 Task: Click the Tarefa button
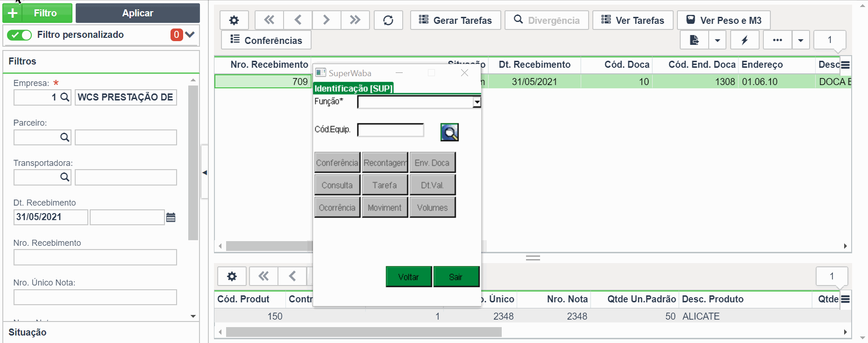(x=385, y=185)
